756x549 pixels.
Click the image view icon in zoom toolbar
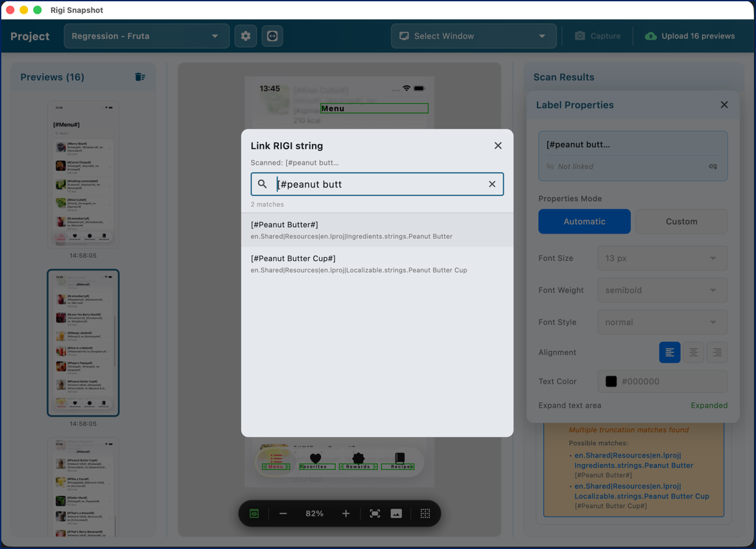click(x=396, y=514)
